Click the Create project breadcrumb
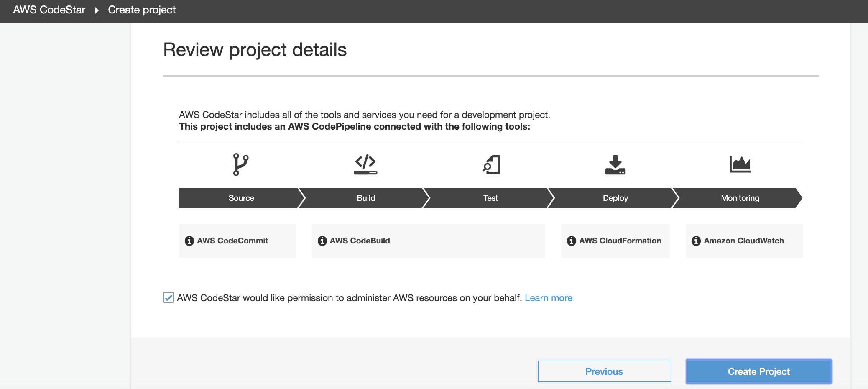The width and height of the screenshot is (868, 389). pyautogui.click(x=142, y=10)
